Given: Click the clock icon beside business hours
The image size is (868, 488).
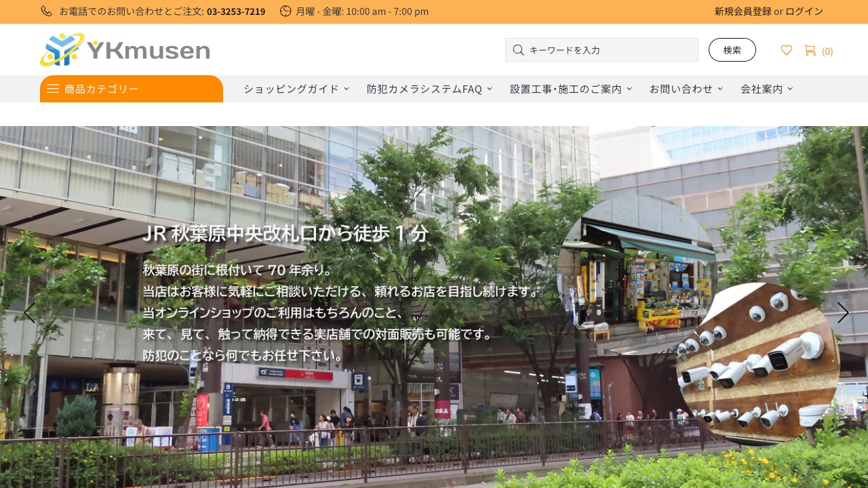Looking at the screenshot, I should tap(285, 11).
